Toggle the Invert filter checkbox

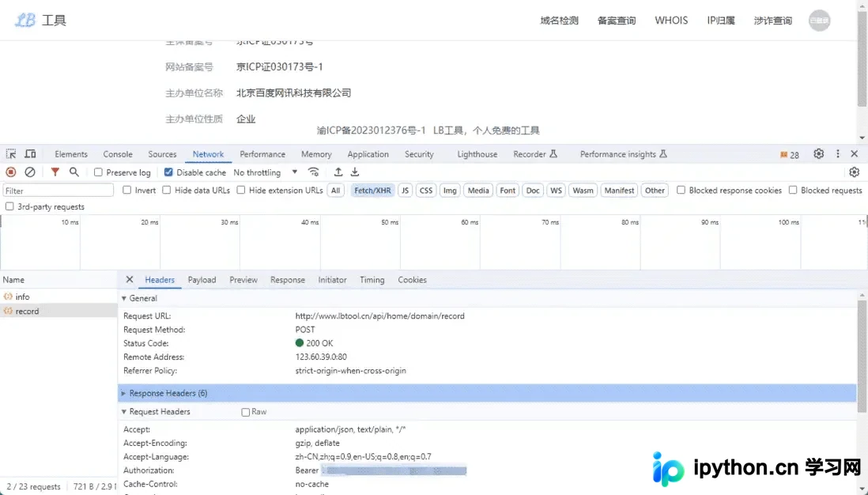tap(126, 190)
